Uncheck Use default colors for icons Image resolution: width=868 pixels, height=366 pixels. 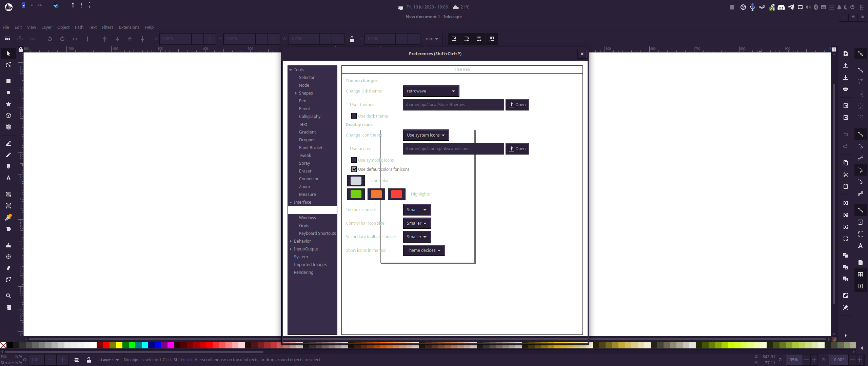(x=354, y=169)
